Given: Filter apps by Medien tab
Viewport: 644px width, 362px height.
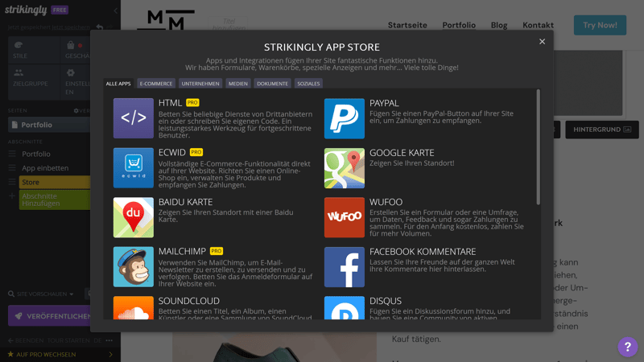Looking at the screenshot, I should point(238,84).
